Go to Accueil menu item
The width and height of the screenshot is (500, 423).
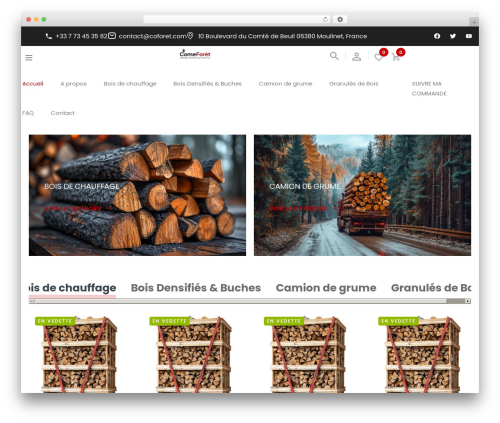(33, 84)
